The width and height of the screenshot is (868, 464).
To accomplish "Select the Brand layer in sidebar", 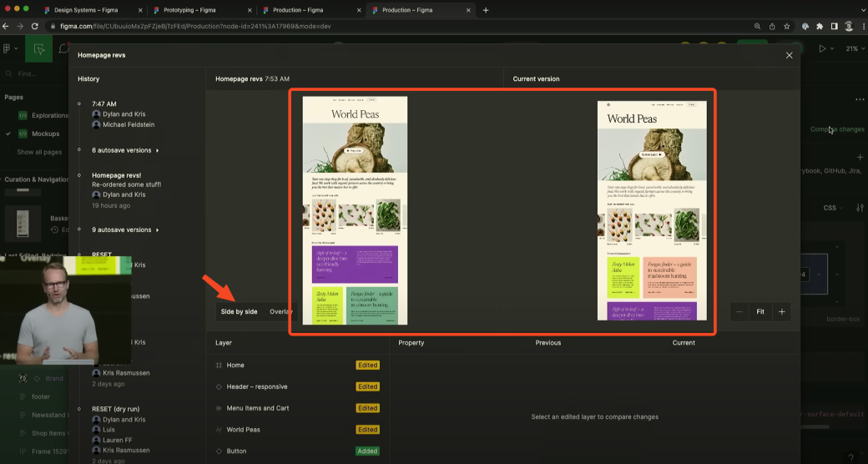I will pyautogui.click(x=53, y=379).
